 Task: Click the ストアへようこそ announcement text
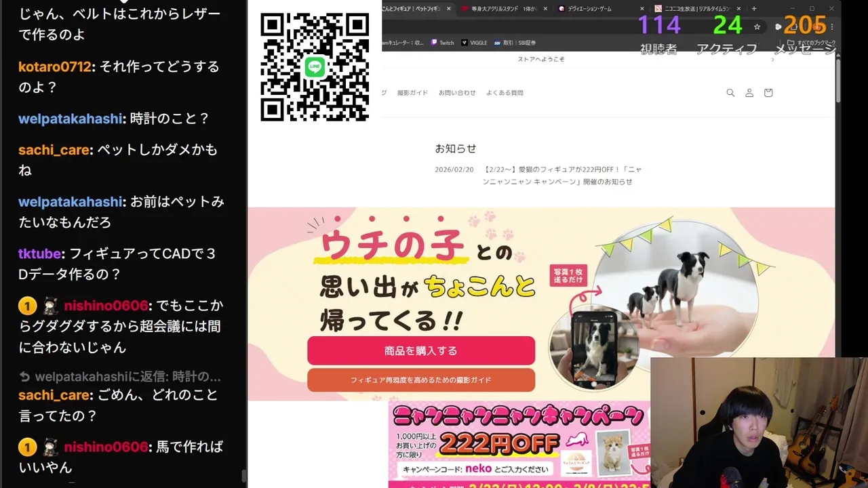click(x=541, y=60)
